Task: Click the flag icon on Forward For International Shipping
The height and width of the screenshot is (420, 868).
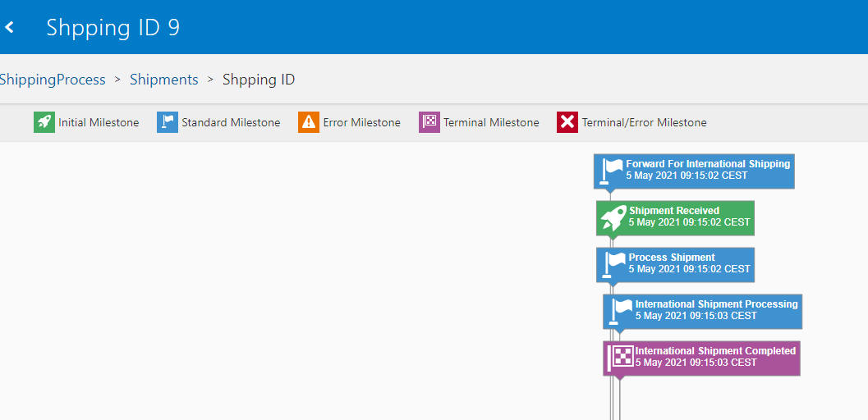Action: tap(611, 170)
